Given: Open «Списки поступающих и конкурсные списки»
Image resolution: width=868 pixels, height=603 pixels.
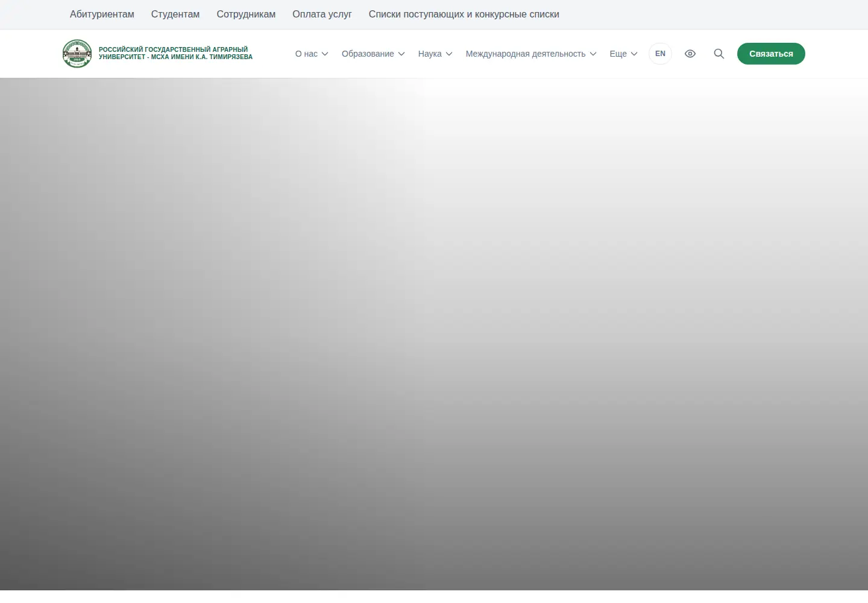Looking at the screenshot, I should point(464,14).
